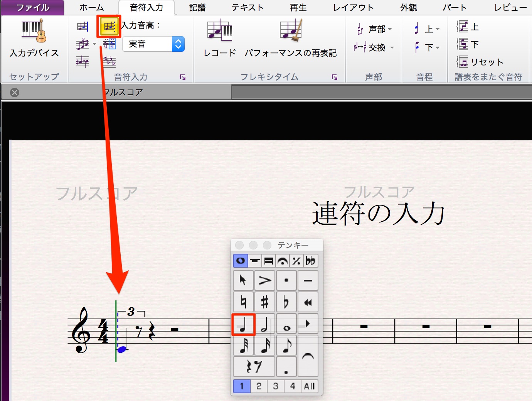The height and width of the screenshot is (401, 532).
Task: Select All voices on keypad
Action: [x=310, y=386]
